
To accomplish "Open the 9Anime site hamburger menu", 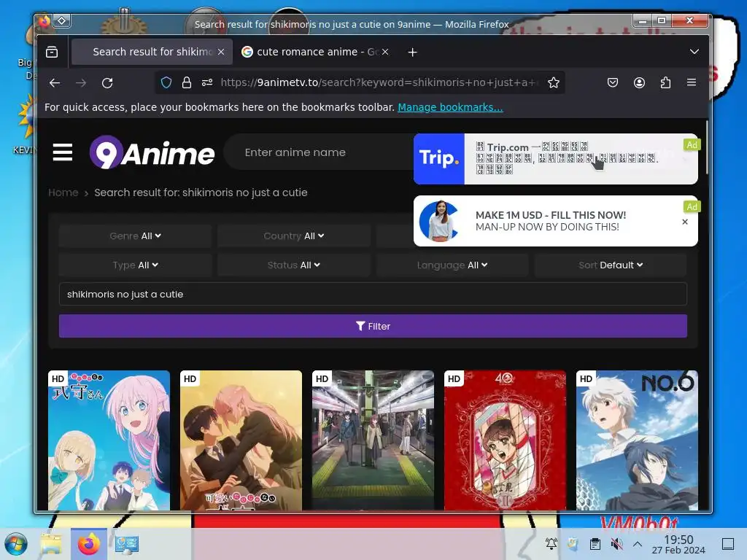I will [63, 152].
